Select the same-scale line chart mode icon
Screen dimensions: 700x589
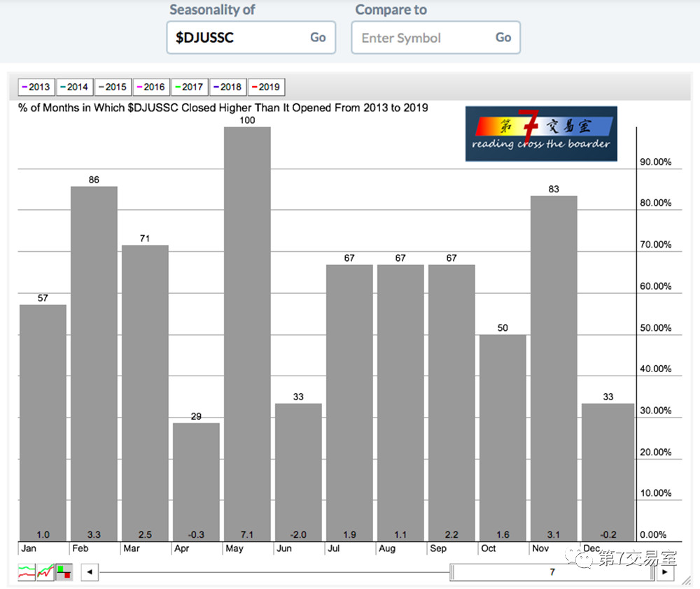point(45,572)
